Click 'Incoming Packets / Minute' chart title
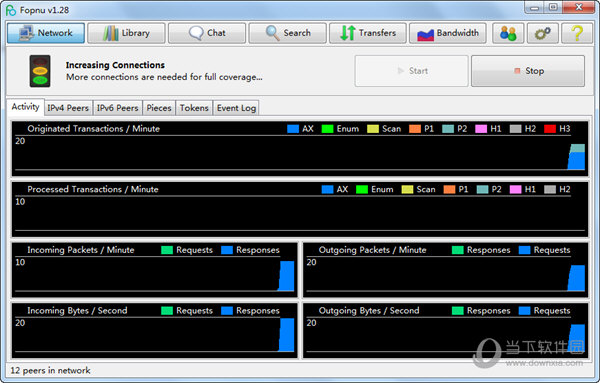The height and width of the screenshot is (383, 600). tap(81, 250)
